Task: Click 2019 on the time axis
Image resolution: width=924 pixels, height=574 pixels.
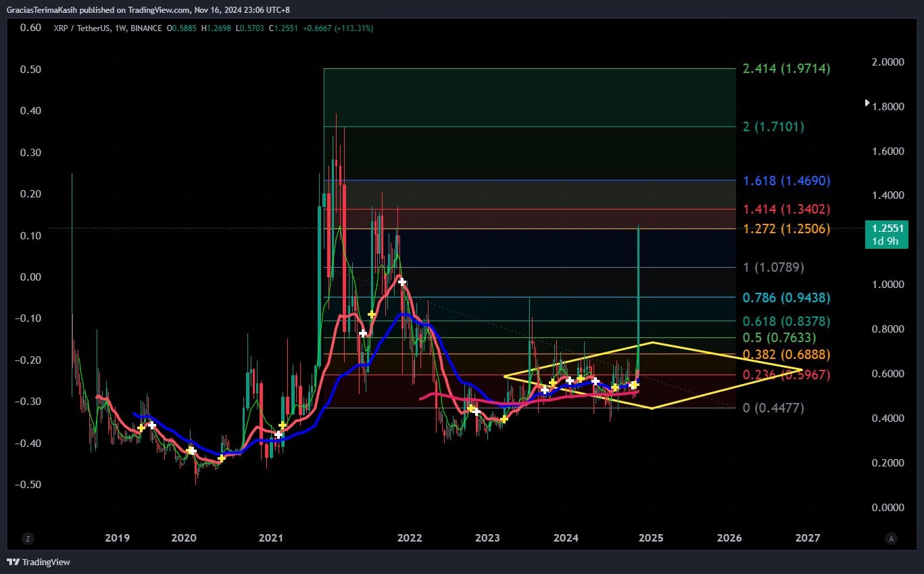Action: point(118,538)
